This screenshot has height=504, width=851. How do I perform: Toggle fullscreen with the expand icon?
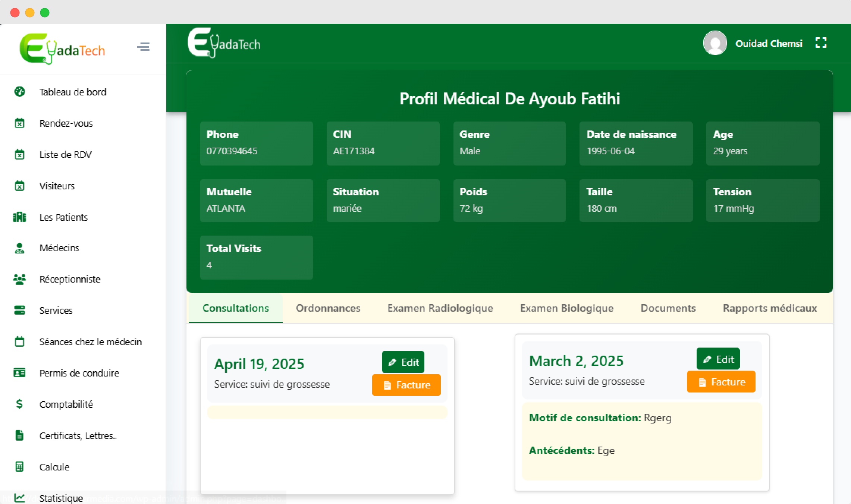tap(821, 43)
